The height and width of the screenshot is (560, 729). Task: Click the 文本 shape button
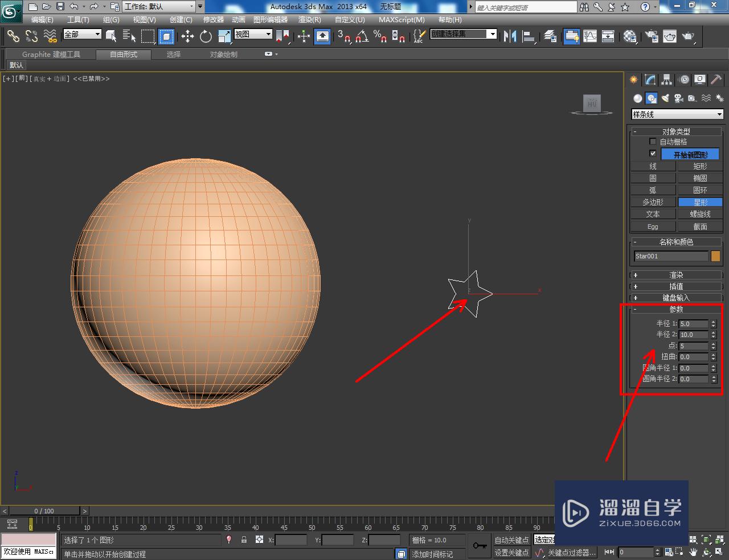point(653,214)
